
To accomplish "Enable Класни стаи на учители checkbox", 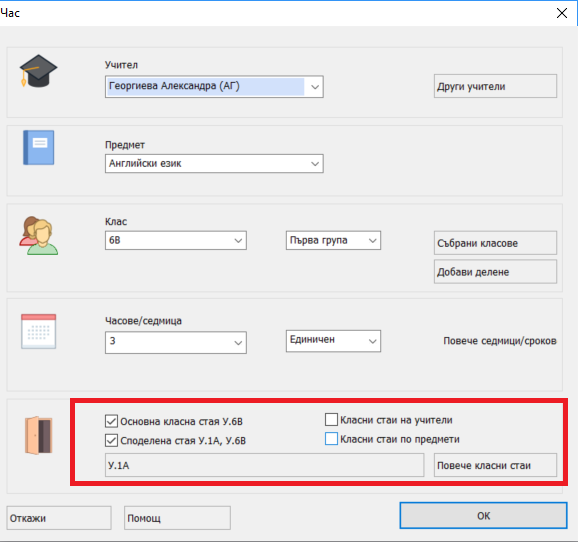I will [x=331, y=420].
